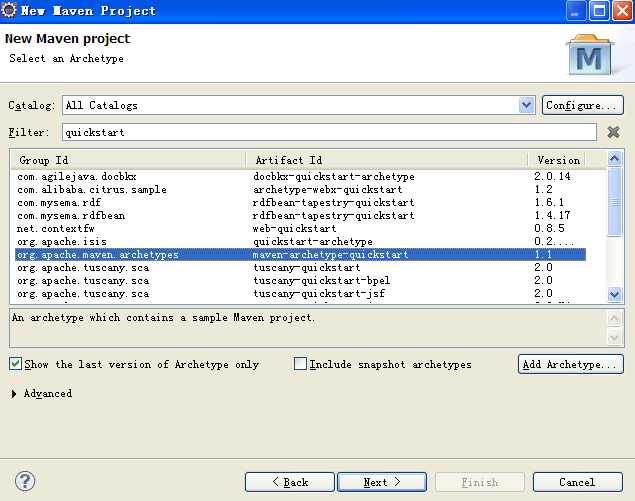
Task: Click version 0.8.5 cell
Action: [x=549, y=228]
